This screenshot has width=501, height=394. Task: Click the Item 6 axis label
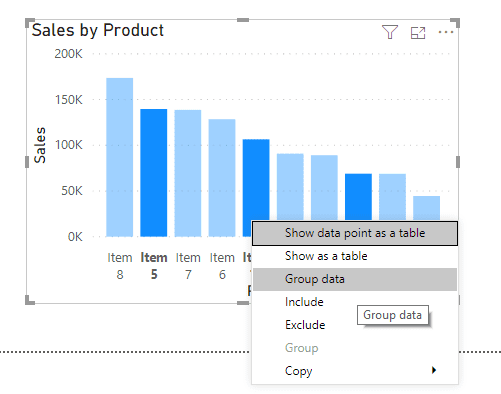(222, 266)
